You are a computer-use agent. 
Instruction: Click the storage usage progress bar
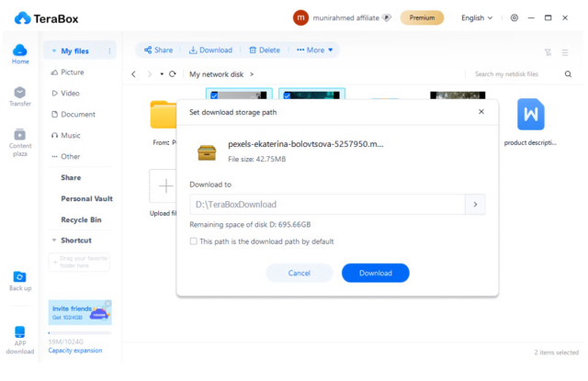[x=80, y=332]
